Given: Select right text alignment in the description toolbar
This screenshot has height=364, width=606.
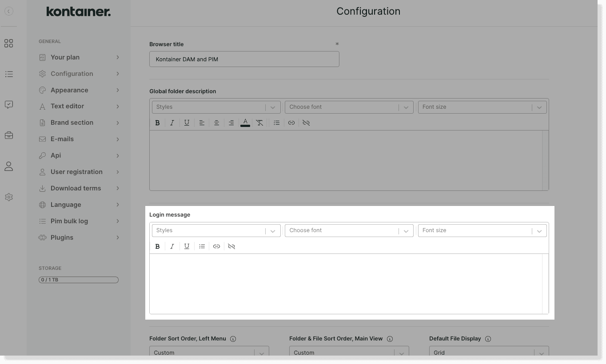Looking at the screenshot, I should click(231, 123).
